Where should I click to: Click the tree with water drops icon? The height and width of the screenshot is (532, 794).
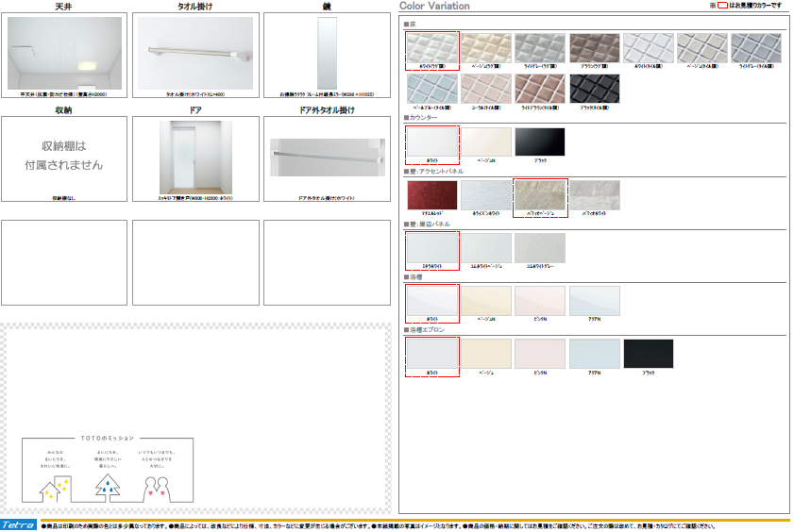pyautogui.click(x=107, y=484)
